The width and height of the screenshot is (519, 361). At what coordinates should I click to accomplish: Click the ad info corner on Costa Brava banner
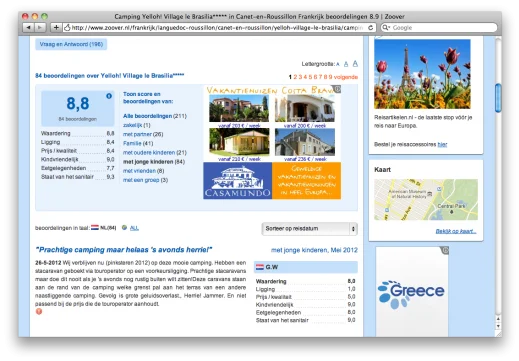[x=338, y=89]
